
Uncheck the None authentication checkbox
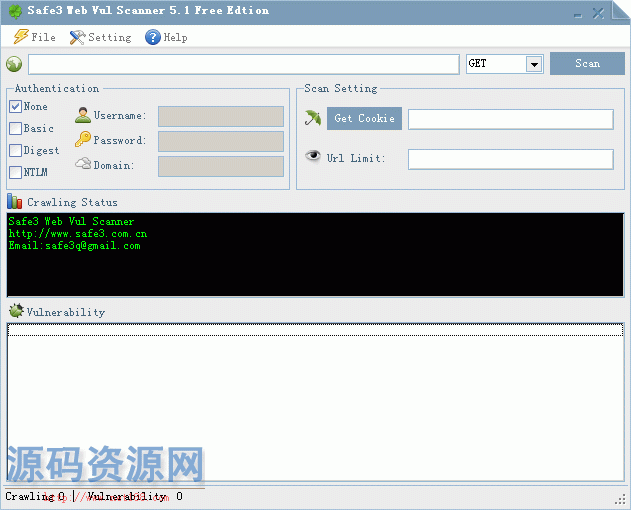coord(15,107)
